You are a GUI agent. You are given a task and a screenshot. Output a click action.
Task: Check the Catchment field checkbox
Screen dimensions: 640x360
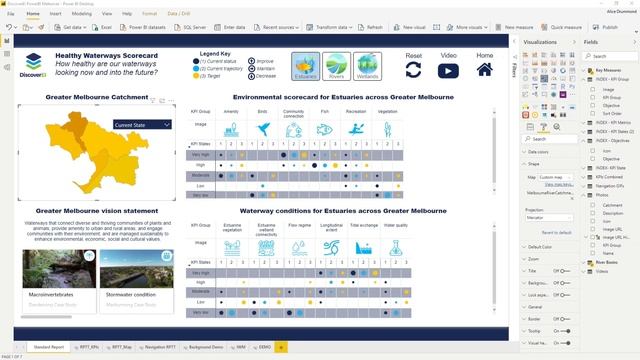pyautogui.click(x=593, y=205)
